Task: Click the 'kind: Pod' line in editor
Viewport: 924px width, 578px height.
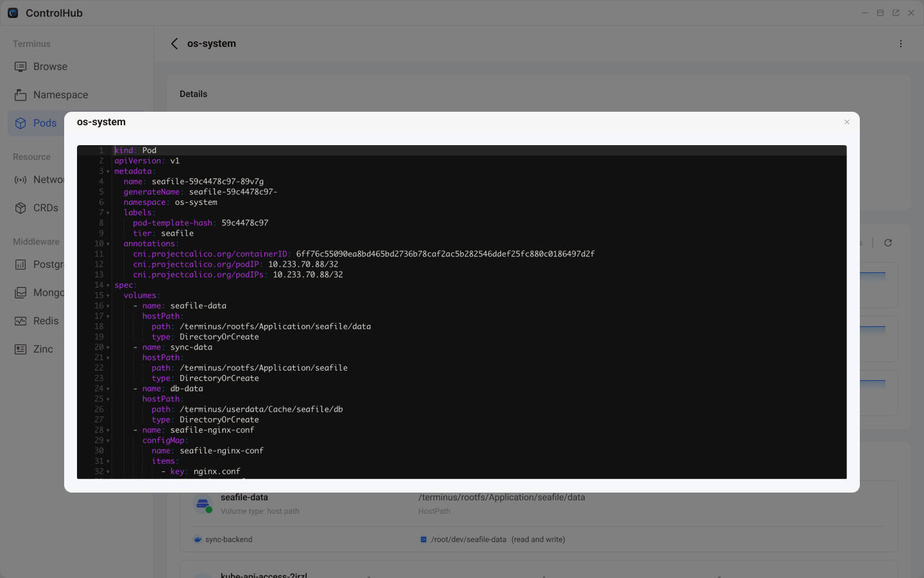Action: [x=135, y=150]
